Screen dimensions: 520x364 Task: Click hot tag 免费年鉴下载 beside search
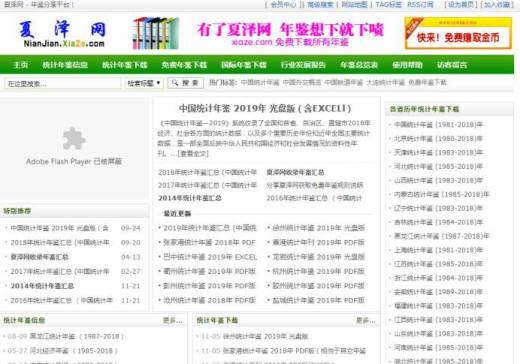pos(428,82)
